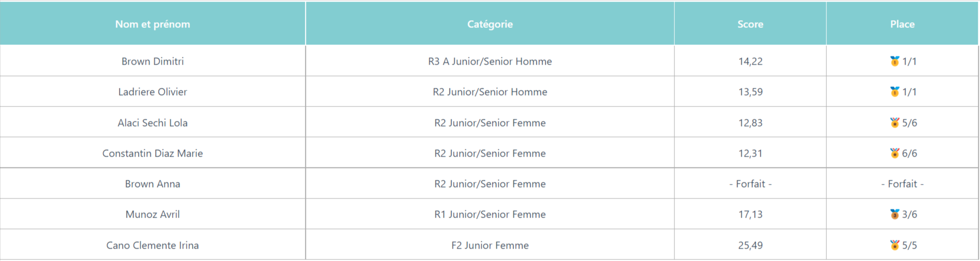The image size is (980, 261).
Task: Click the bronze medal icon beside 3/6
Action: click(894, 214)
